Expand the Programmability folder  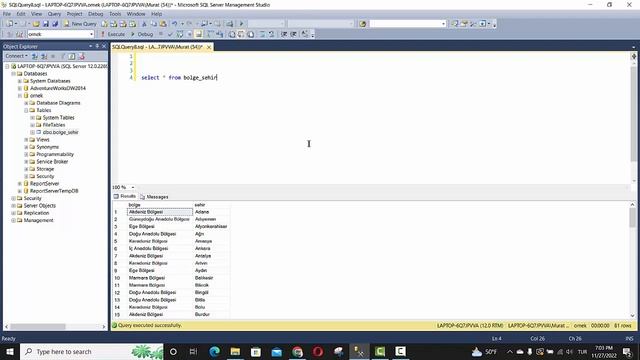coord(26,155)
